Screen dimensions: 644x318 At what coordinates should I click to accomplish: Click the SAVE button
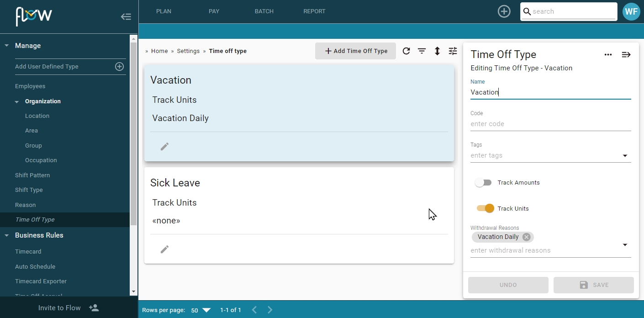(593, 285)
